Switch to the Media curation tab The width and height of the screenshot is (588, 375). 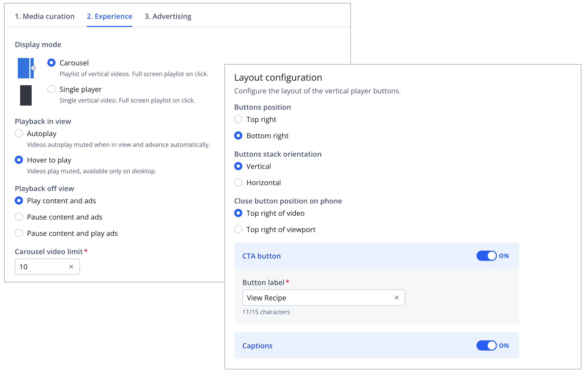(45, 16)
